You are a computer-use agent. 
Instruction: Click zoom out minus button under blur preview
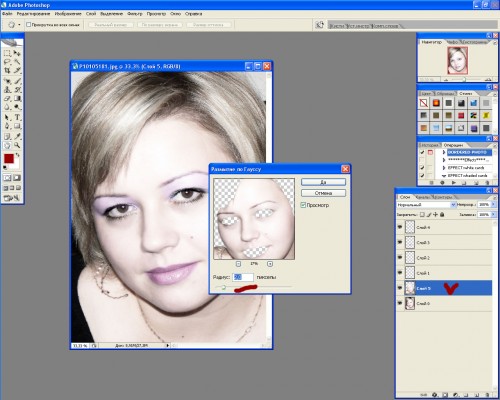coord(238,264)
